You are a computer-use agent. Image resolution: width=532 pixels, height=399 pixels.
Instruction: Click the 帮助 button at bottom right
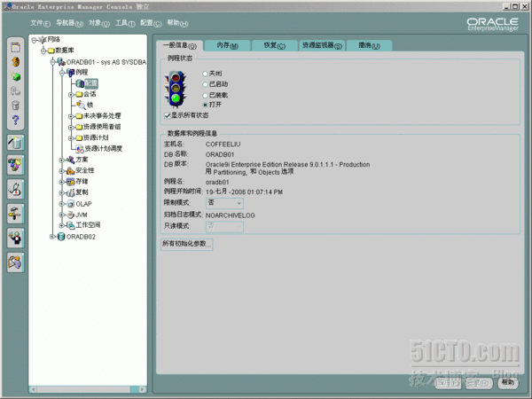508,382
